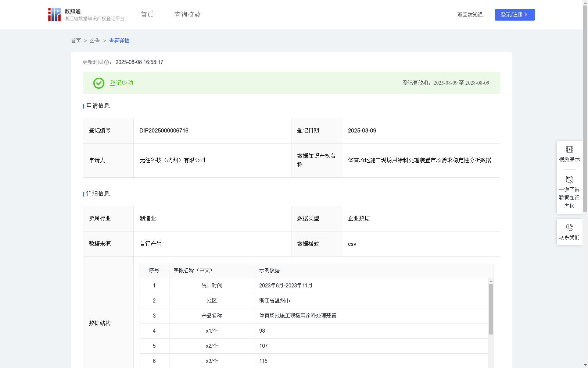Click the x1/个 field cell
Viewport: 588px width, 368px height.
(212, 331)
